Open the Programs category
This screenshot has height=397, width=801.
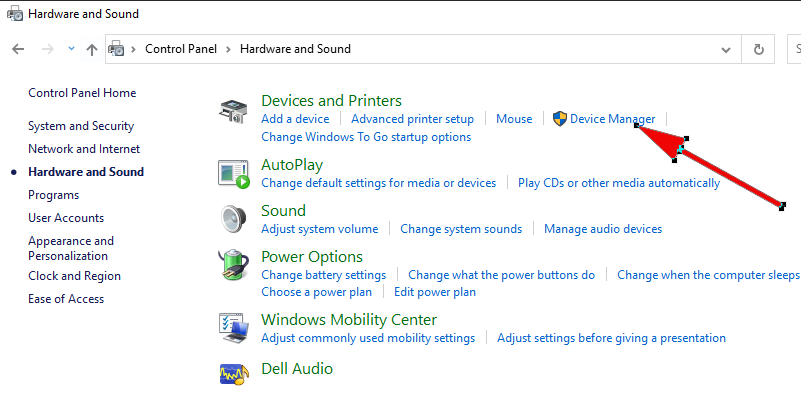pyautogui.click(x=54, y=195)
